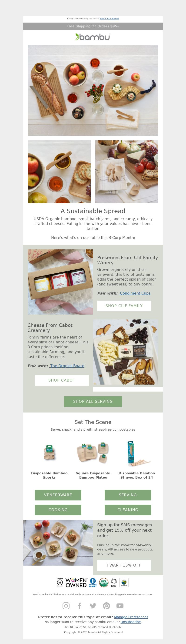The height and width of the screenshot is (644, 186).
Task: Click the Women Owned badge
Action: (76, 582)
